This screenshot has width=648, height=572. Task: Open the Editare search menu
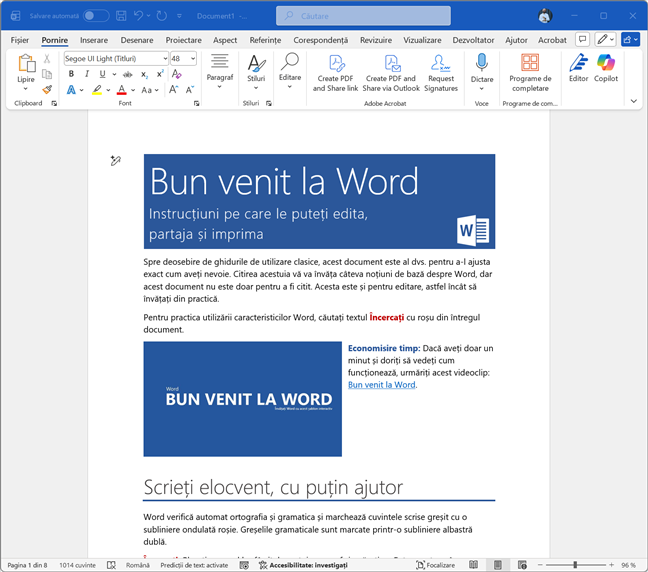290,71
